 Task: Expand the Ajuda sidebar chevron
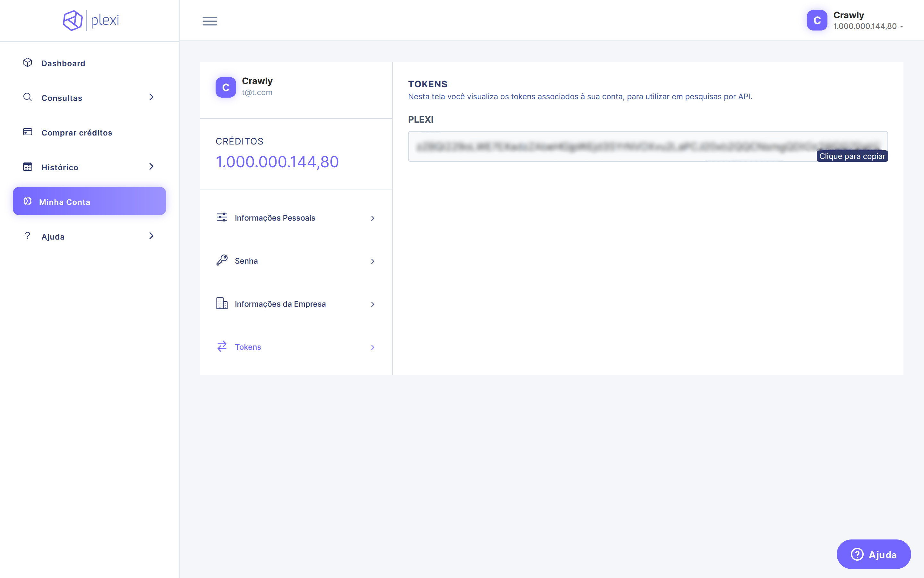click(151, 236)
